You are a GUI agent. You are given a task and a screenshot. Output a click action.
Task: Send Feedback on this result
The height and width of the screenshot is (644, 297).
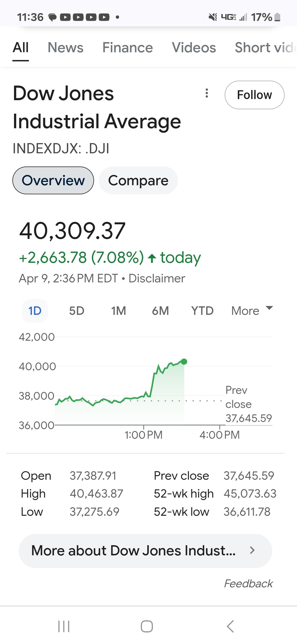point(248,583)
